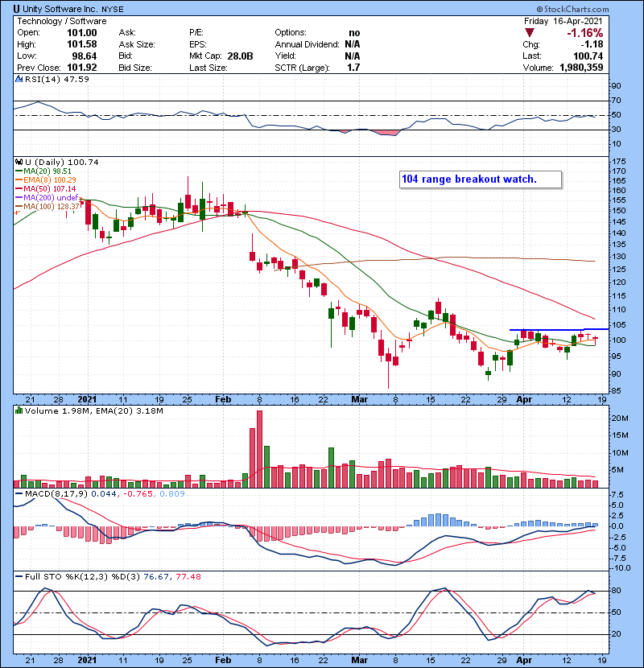This screenshot has width=644, height=668.
Task: Click the High value 101.58
Action: (82, 44)
